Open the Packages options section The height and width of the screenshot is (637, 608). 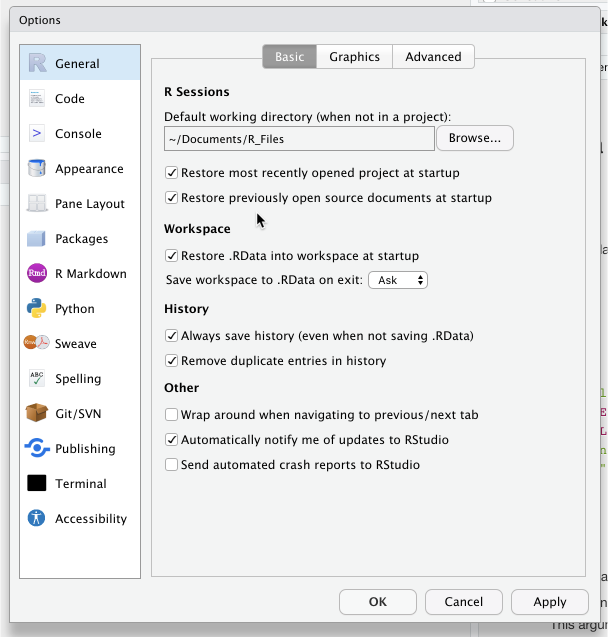(80, 238)
